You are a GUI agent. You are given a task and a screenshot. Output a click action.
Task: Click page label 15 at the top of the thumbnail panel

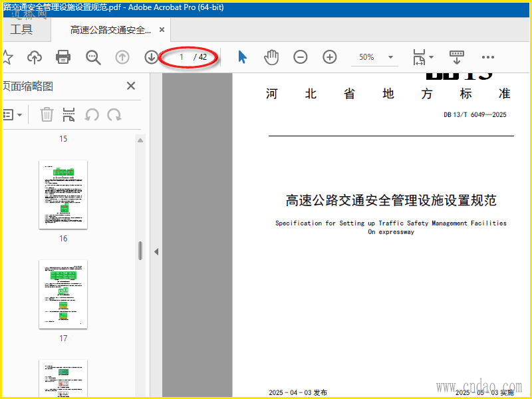[63, 139]
